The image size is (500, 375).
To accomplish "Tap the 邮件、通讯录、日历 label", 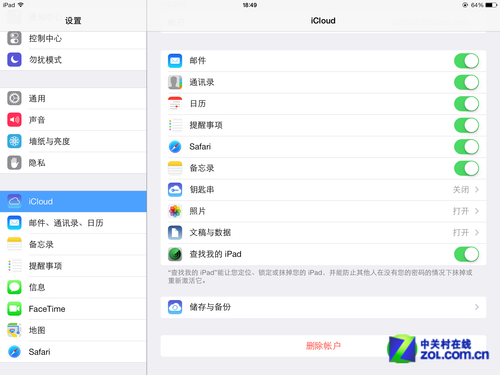I will click(66, 223).
